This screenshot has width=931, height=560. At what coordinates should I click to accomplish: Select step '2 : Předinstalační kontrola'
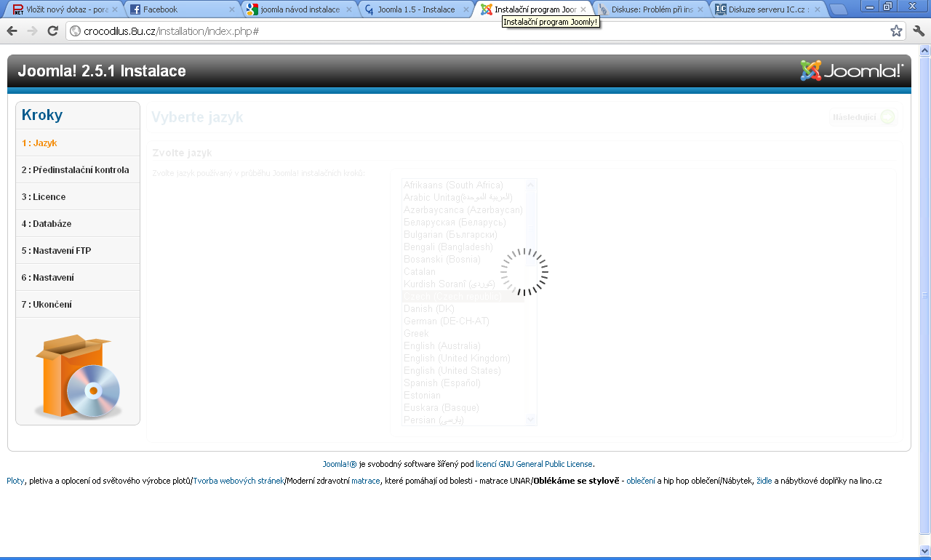pyautogui.click(x=78, y=170)
